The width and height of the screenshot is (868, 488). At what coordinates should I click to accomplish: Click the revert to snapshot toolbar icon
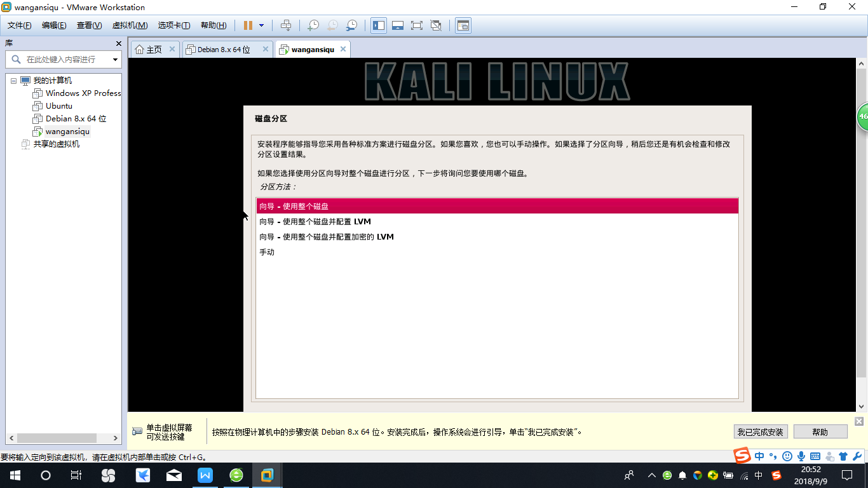point(332,25)
